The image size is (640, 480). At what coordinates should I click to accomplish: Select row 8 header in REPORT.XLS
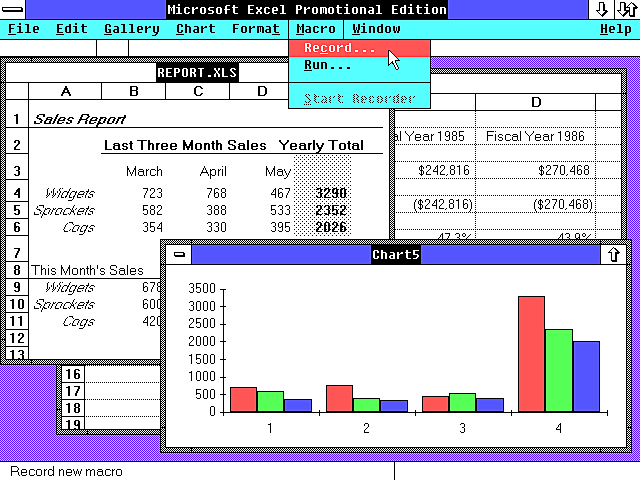pos(17,270)
